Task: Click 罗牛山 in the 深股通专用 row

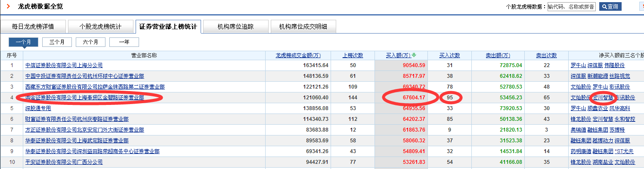Action: click(579, 108)
